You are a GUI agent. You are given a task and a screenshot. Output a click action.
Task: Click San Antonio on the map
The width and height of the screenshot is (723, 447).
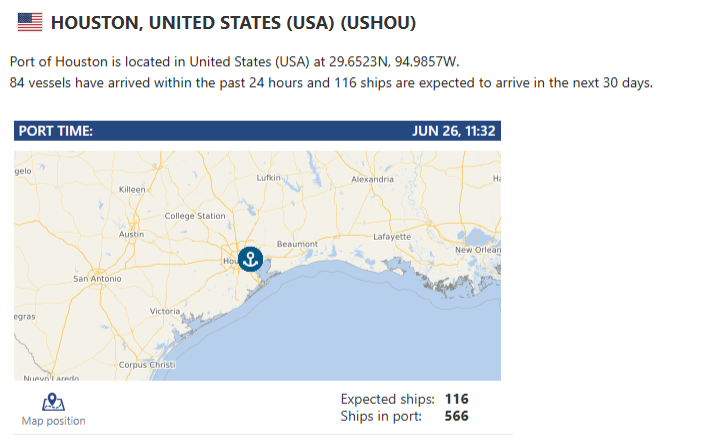click(97, 279)
